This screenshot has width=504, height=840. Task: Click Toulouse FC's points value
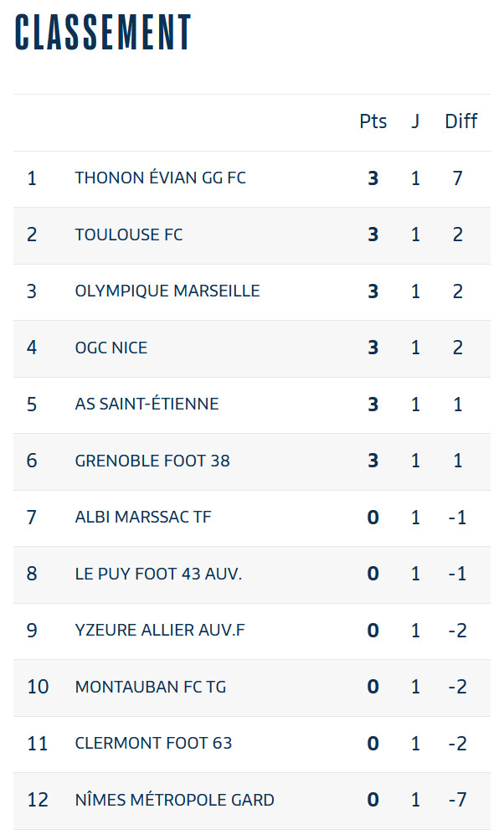point(373,234)
